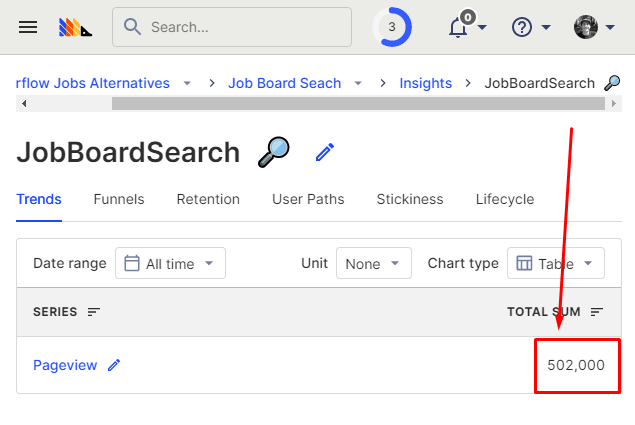Click the circular progress indicator showing 3

click(391, 27)
